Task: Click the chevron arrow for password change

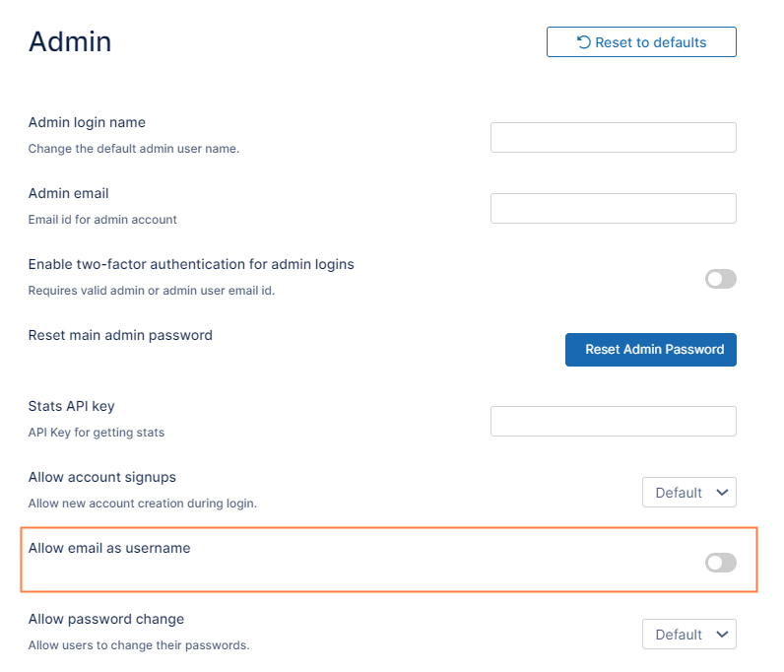Action: pos(722,635)
